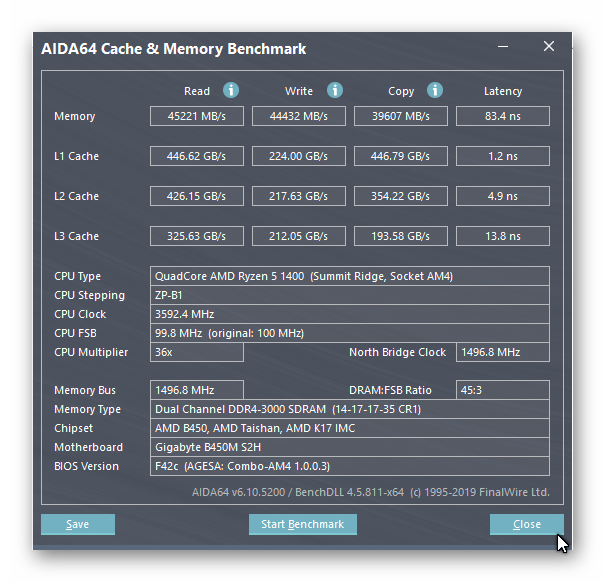Screen dimensions: 605x582
Task: Open the Read column info icon
Action: pyautogui.click(x=231, y=90)
